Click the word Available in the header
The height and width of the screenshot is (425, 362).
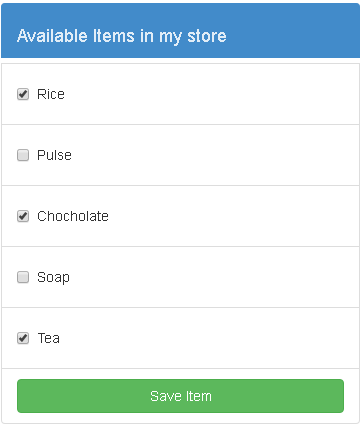click(x=52, y=36)
